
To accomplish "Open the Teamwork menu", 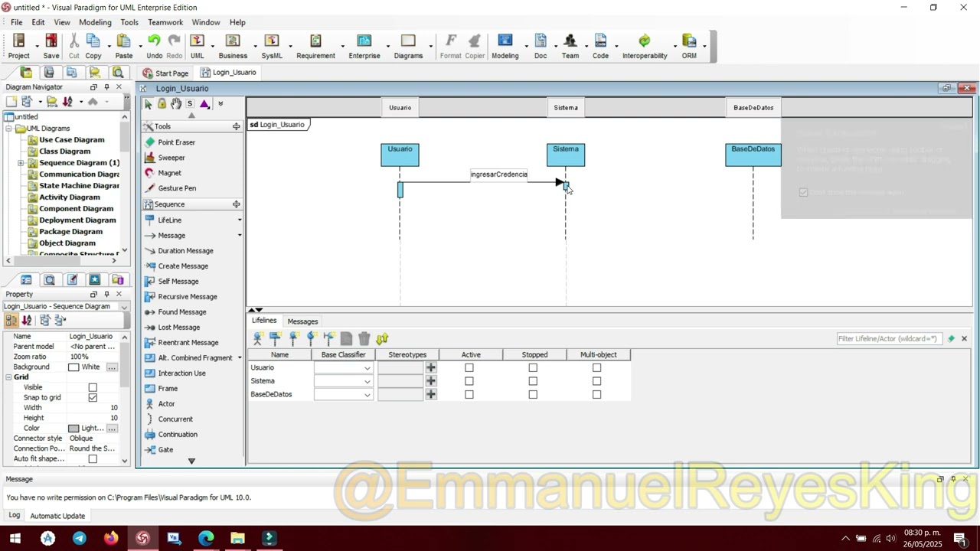I will [x=165, y=22].
